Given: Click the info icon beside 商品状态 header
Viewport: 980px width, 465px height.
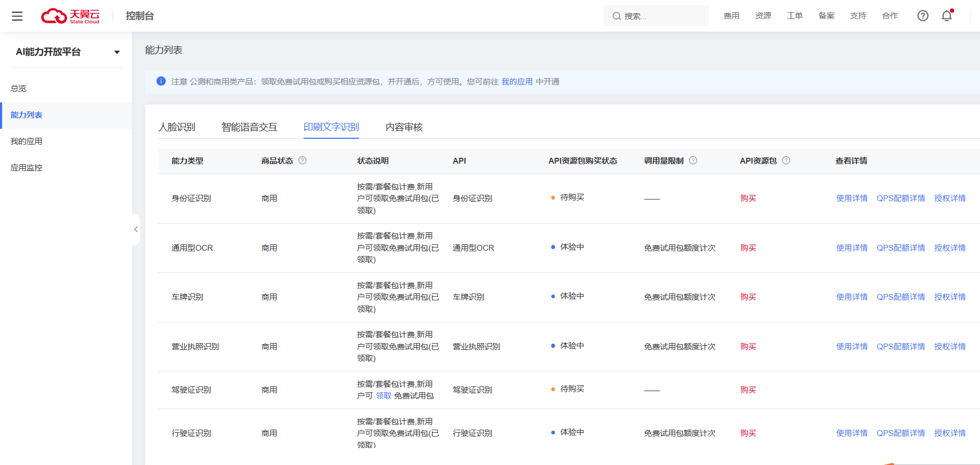Looking at the screenshot, I should click(303, 160).
